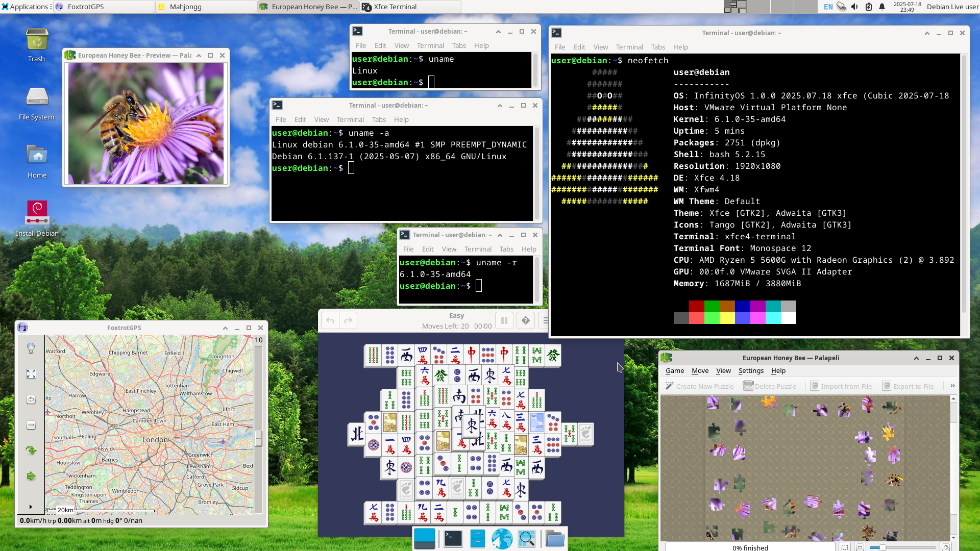Click the orange puzzle piece in Palapeli

[x=768, y=402]
